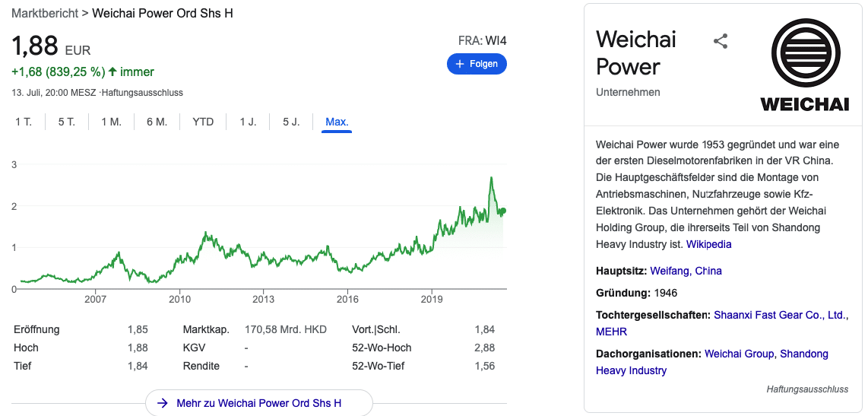
Task: Click the 2013 label on the chart axis
Action: [x=264, y=300]
